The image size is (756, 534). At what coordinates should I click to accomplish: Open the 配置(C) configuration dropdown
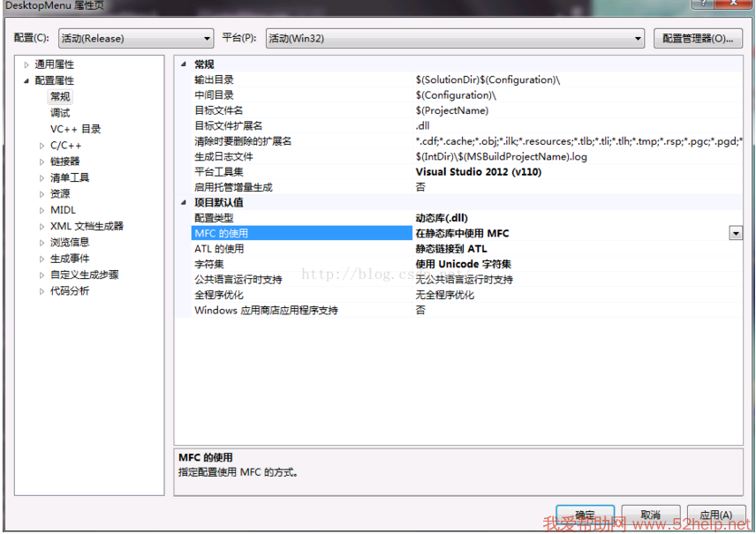tap(136, 38)
